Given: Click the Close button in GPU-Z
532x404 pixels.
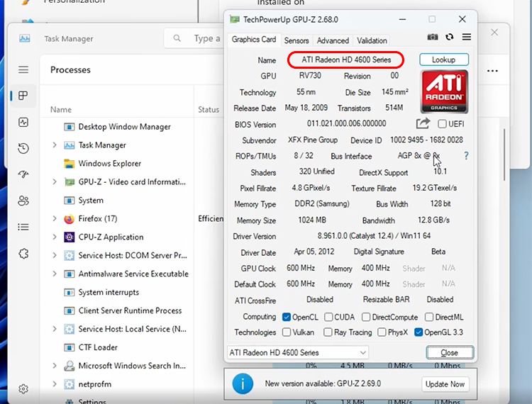Looking at the screenshot, I should point(450,352).
